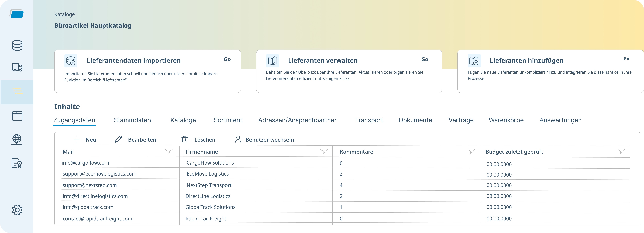This screenshot has width=644, height=233.
Task: Click the blue app logo icon
Action: (17, 14)
